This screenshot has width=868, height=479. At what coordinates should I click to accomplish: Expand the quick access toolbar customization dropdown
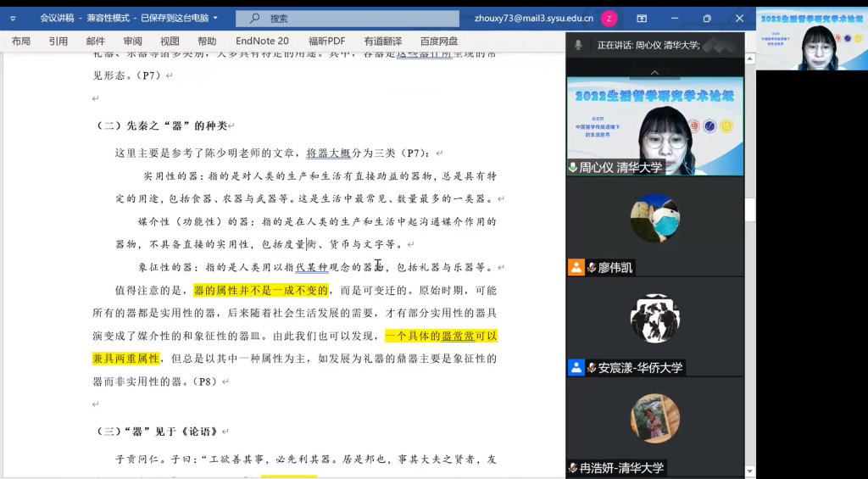point(13,18)
